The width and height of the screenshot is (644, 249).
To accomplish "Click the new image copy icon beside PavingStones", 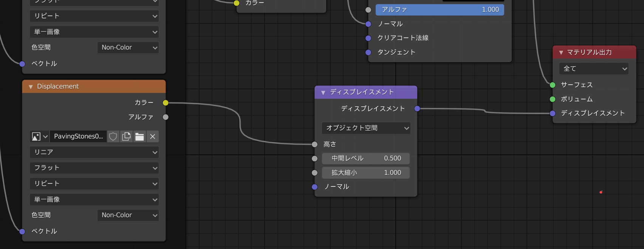I will tap(126, 137).
